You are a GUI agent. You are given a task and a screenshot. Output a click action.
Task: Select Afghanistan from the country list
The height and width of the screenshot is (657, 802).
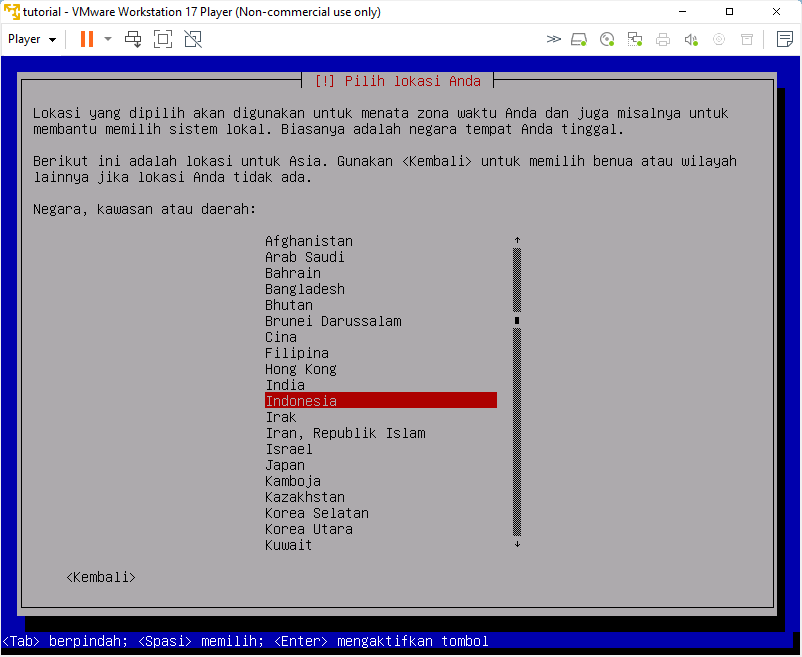[381, 241]
